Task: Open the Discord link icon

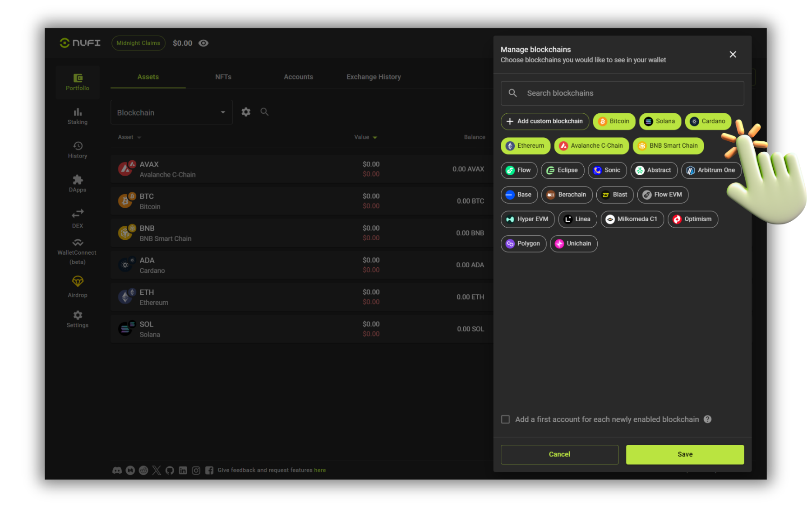Action: click(117, 471)
